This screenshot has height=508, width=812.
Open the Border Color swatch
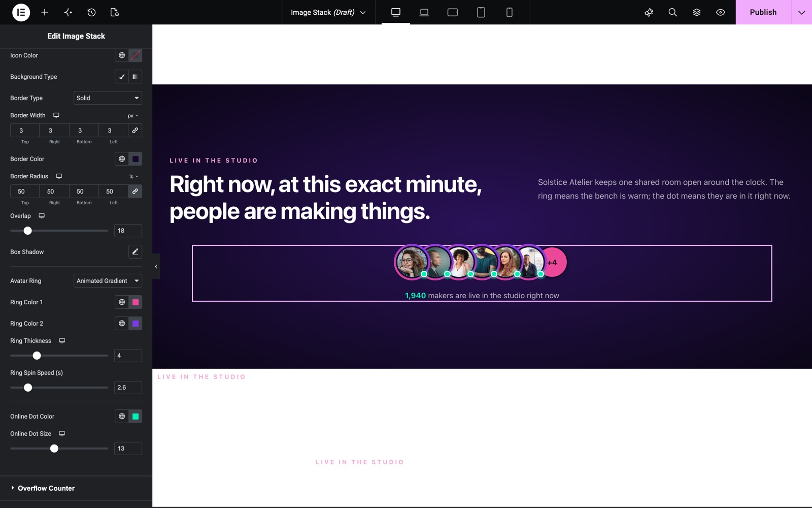136,159
